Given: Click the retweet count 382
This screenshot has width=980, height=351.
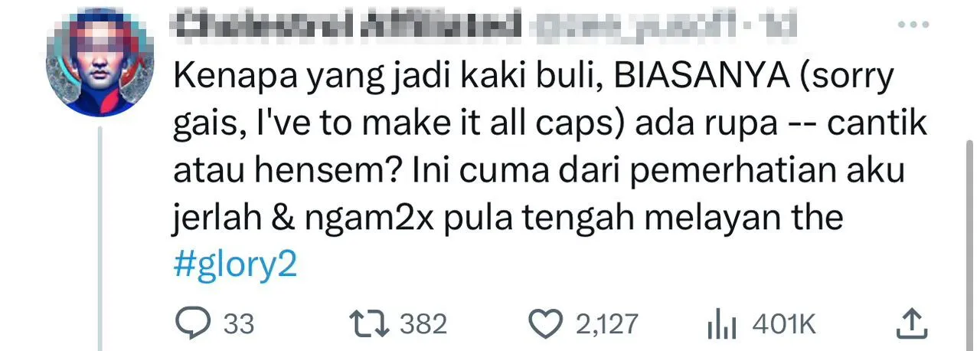Looking at the screenshot, I should point(423,324).
